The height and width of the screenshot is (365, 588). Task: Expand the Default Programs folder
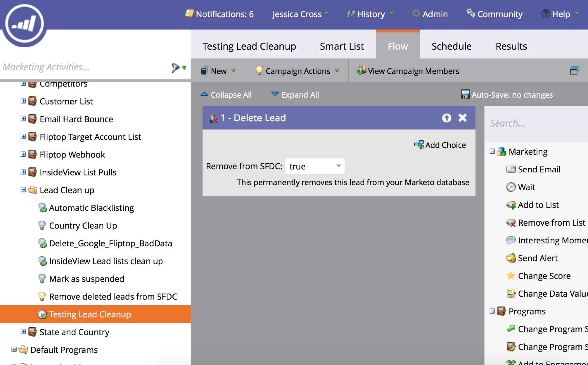pyautogui.click(x=14, y=349)
